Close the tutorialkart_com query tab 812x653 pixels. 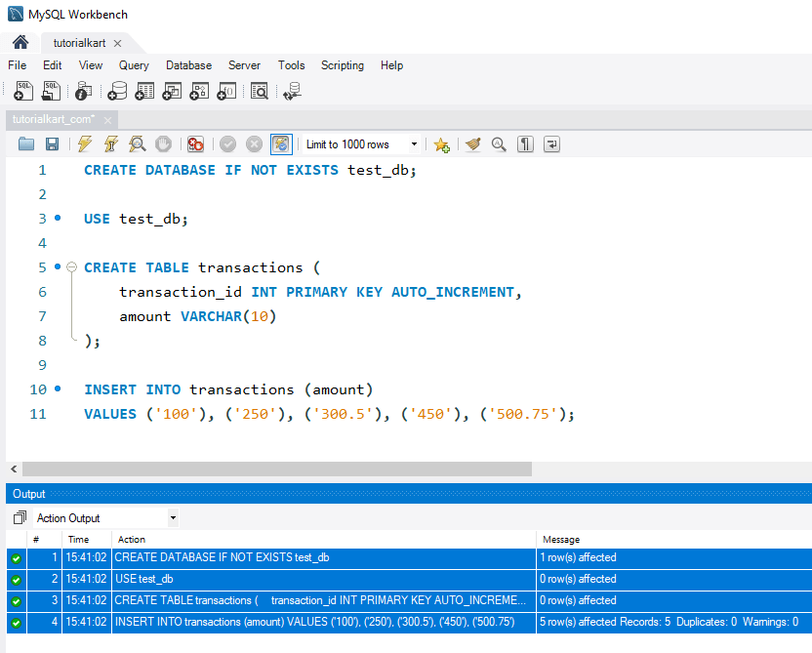[x=107, y=120]
